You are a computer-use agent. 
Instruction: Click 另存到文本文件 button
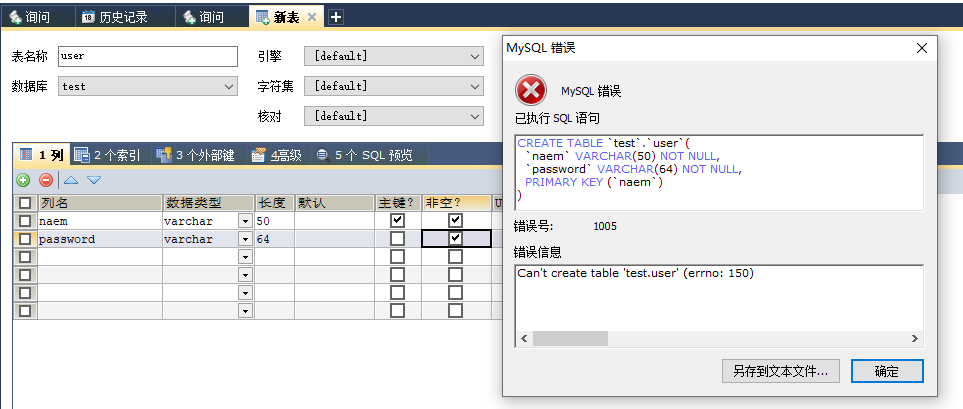pyautogui.click(x=780, y=371)
